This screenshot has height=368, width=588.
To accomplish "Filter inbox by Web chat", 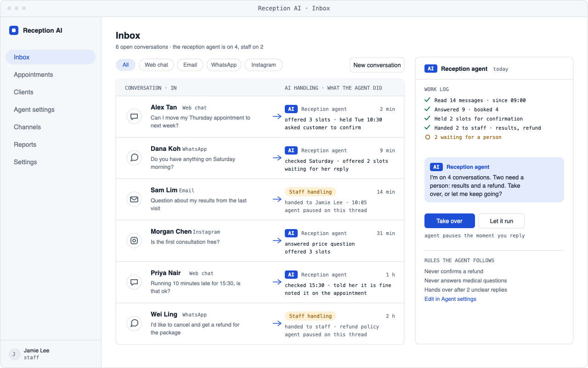I will tap(157, 65).
